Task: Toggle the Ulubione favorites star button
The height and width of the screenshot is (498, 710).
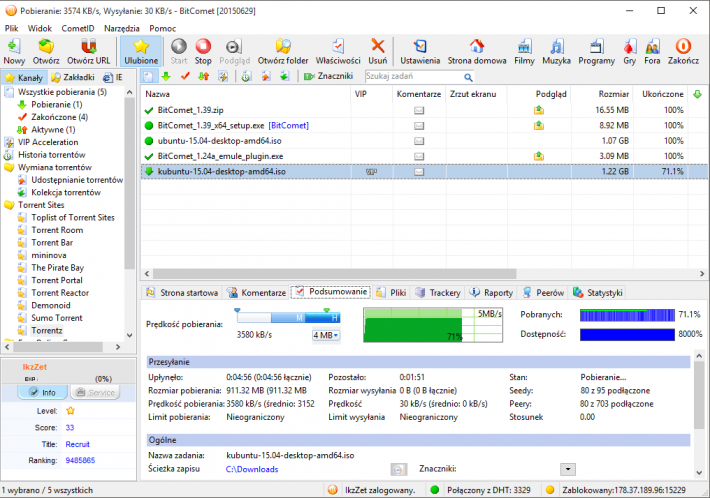Action: click(141, 51)
